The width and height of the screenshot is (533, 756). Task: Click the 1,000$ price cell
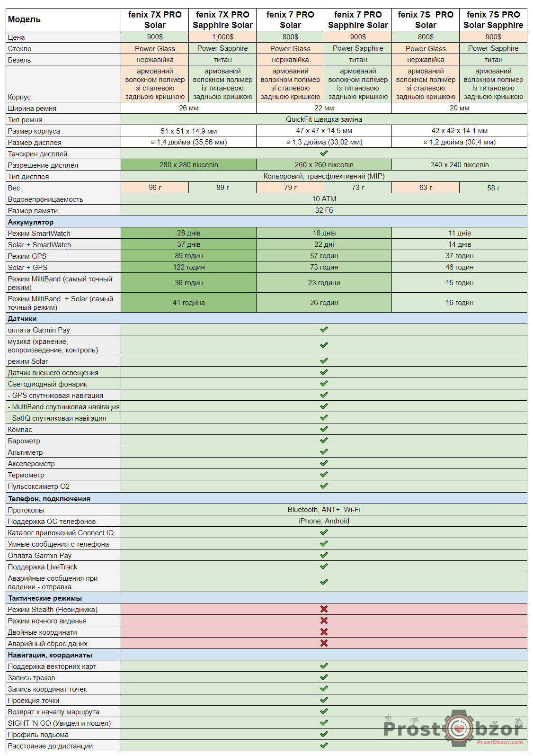222,37
